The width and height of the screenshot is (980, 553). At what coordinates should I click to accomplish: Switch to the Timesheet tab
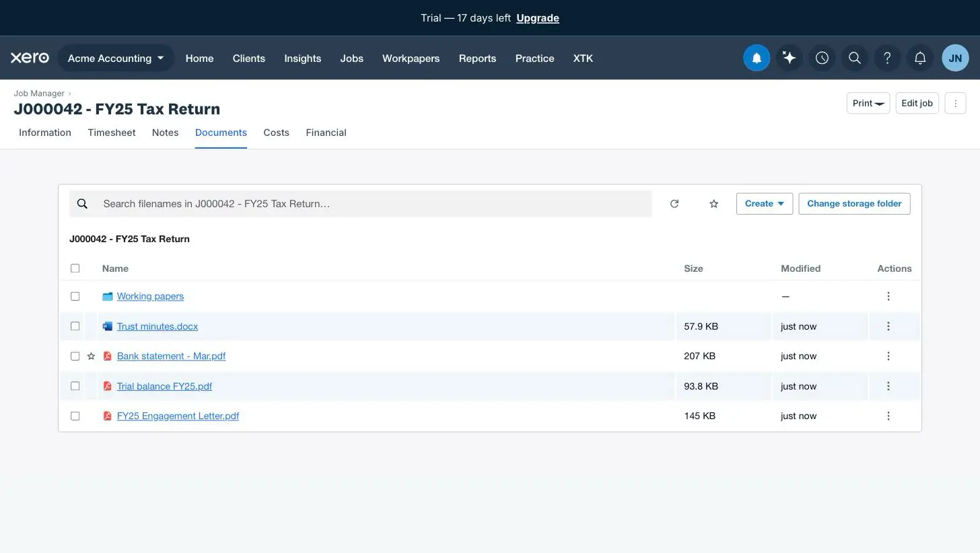(x=112, y=133)
